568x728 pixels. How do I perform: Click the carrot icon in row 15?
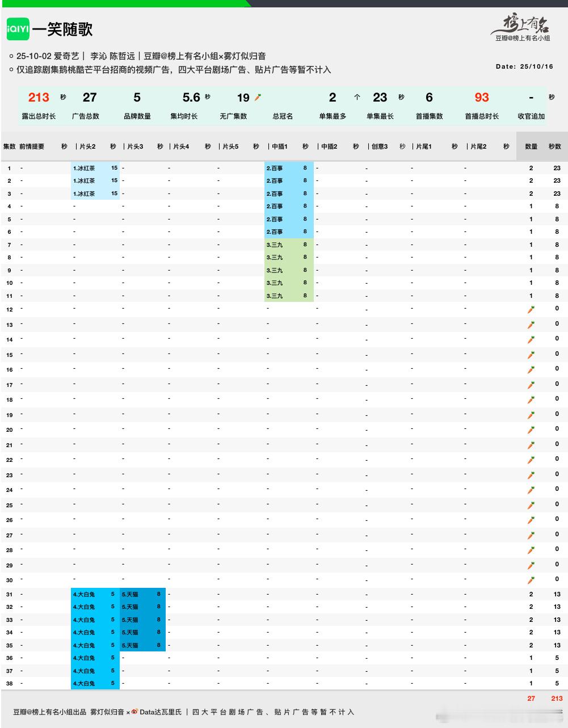[x=531, y=355]
